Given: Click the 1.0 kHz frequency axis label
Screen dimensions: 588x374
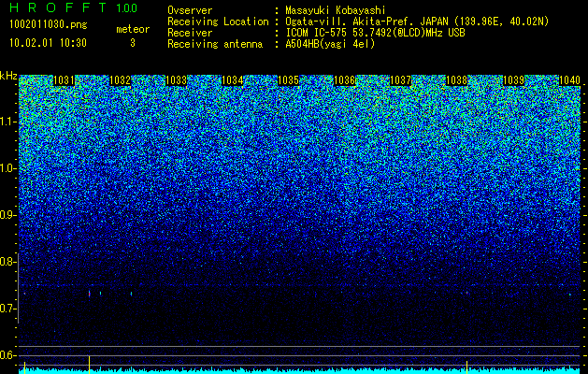Looking at the screenshot, I should pos(7,169).
